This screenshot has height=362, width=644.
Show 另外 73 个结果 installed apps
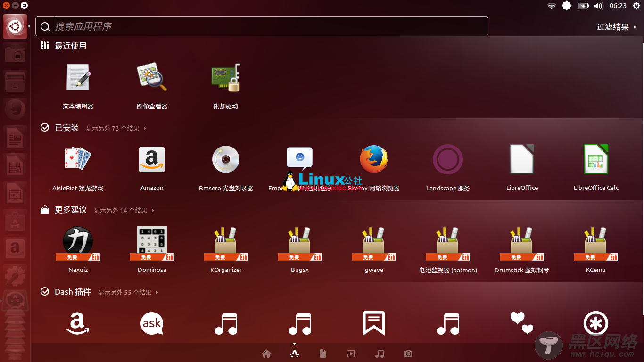pyautogui.click(x=116, y=128)
